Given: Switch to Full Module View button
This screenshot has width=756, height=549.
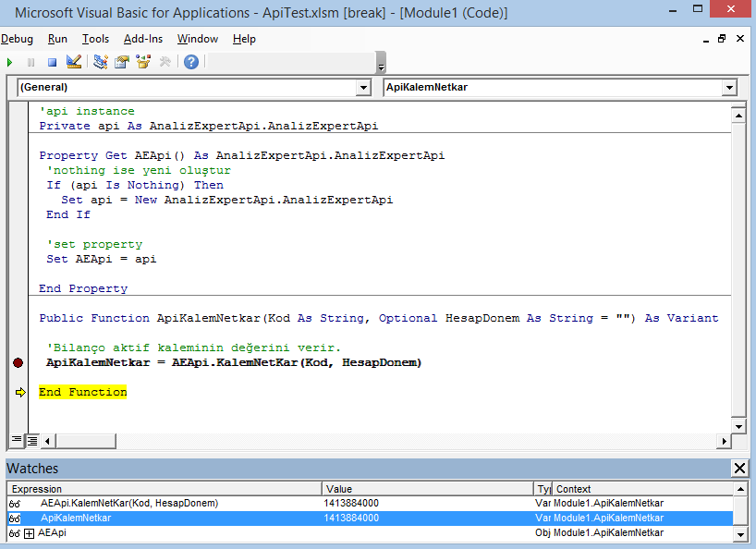Looking at the screenshot, I should tap(32, 441).
